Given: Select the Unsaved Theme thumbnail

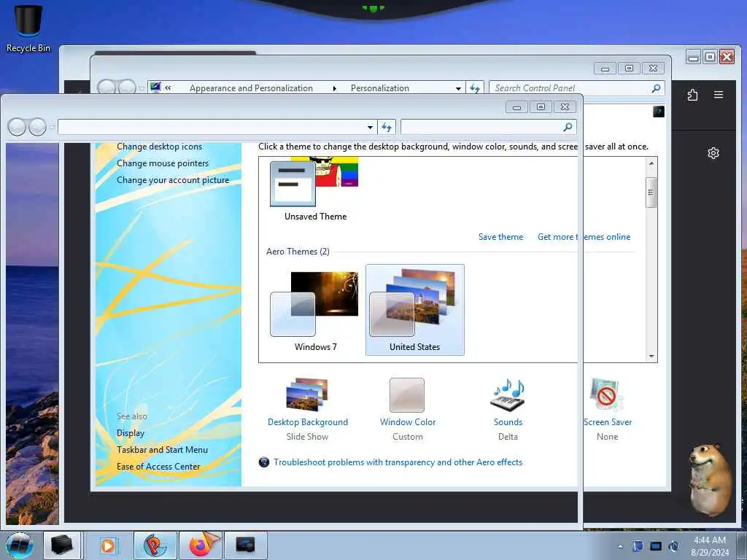Looking at the screenshot, I should 314,190.
